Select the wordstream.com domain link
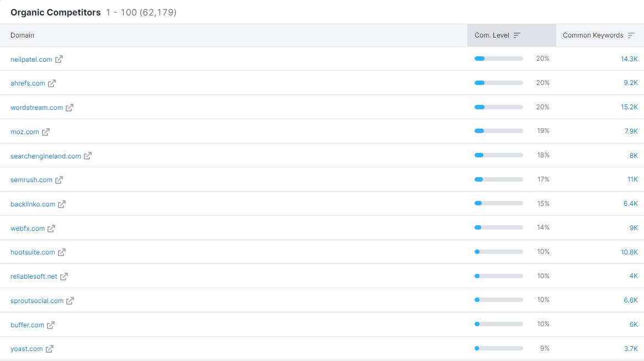The width and height of the screenshot is (644, 361). click(x=37, y=107)
